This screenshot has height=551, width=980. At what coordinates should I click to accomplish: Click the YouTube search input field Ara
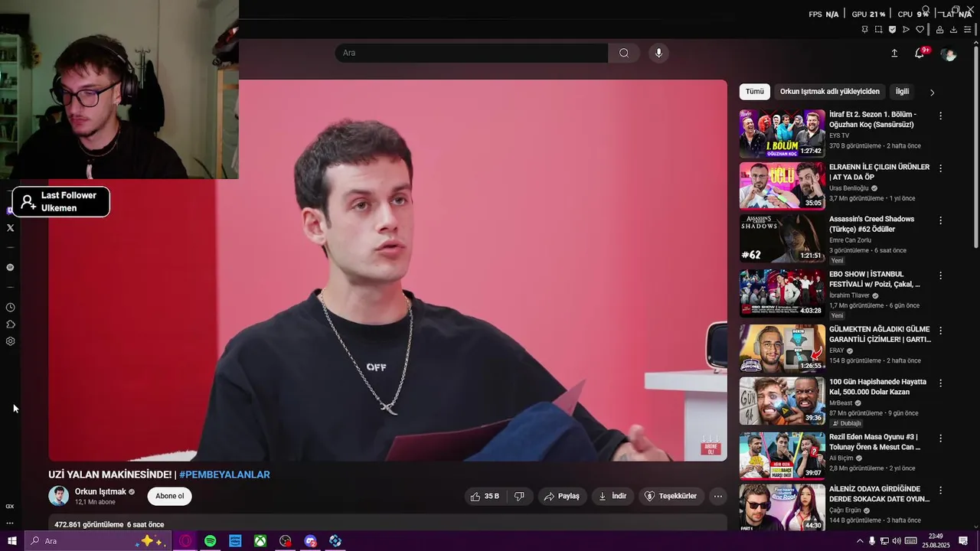pyautogui.click(x=472, y=53)
